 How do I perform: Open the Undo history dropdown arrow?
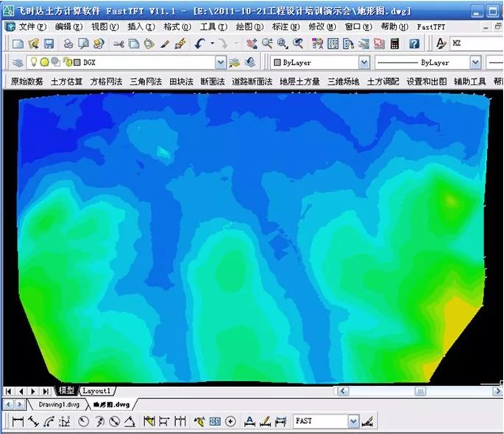pos(212,43)
